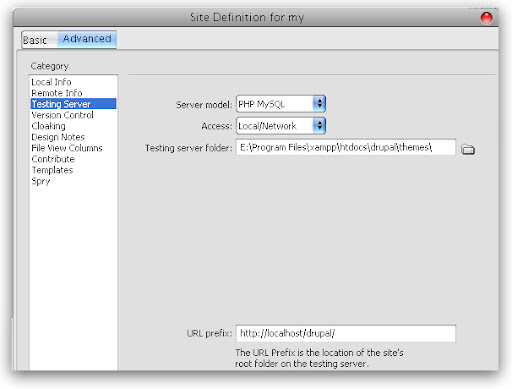Viewport: 512px width, 389px height.
Task: Select Testing Server category
Action: (x=73, y=104)
